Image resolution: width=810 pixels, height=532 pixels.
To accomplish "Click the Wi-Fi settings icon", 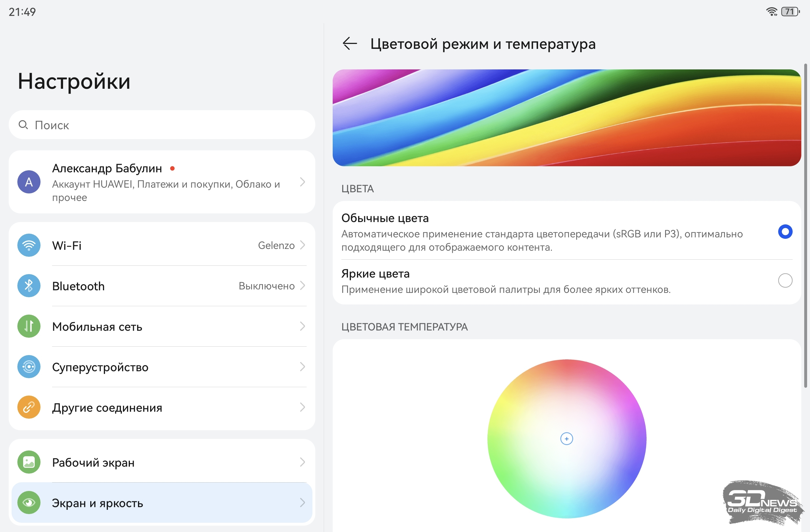I will 29,245.
